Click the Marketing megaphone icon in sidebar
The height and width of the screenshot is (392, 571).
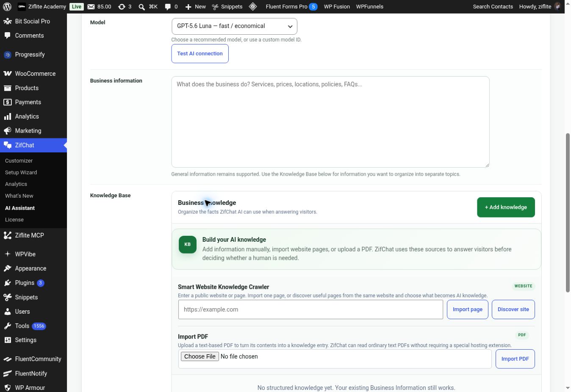tap(8, 131)
